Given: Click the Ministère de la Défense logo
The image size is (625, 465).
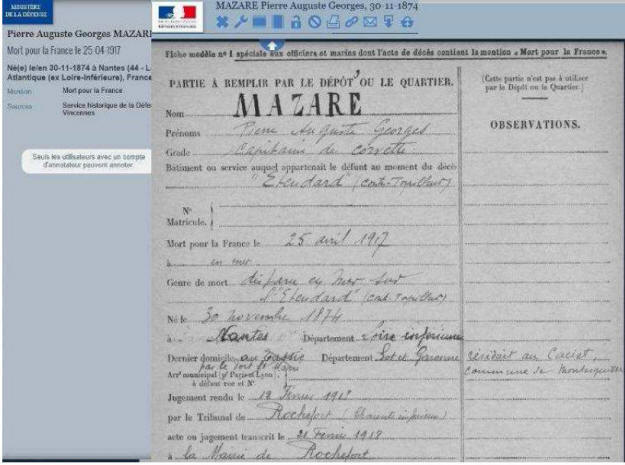Looking at the screenshot, I should [27, 12].
